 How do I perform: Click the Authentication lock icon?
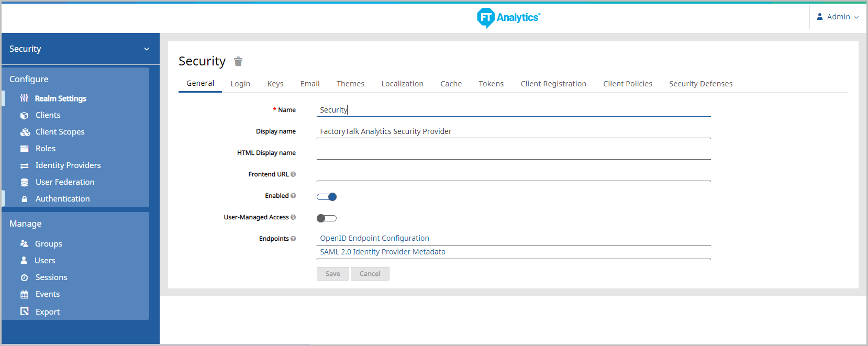coord(24,199)
